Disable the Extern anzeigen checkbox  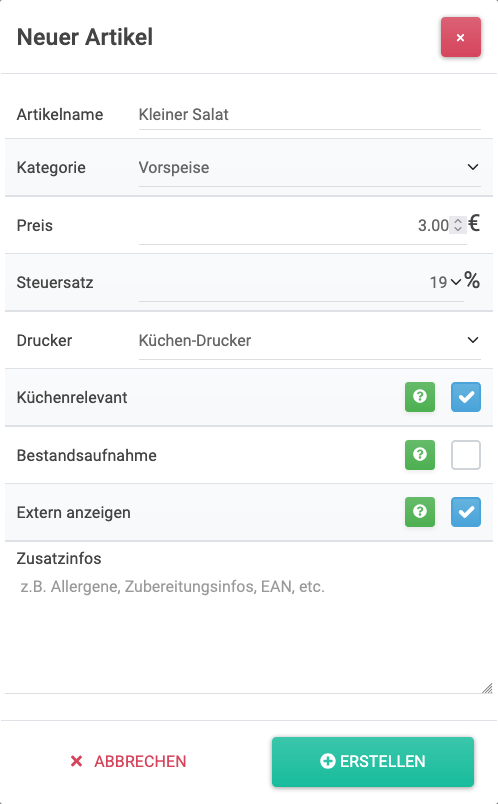tap(466, 512)
